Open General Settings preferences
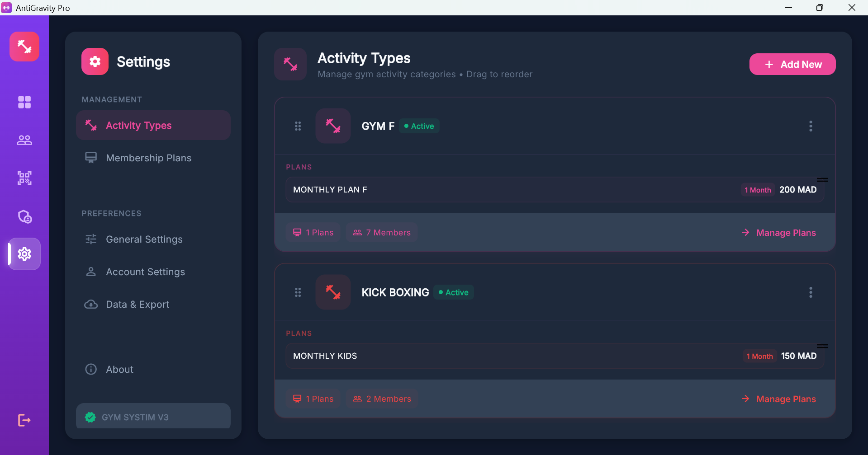 click(144, 239)
